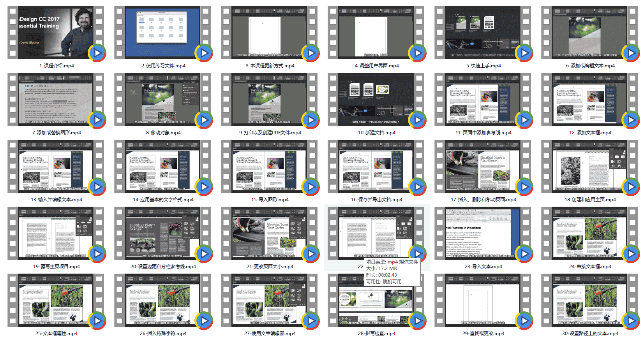Pick the 27-使用文章编辑器.mp4 video thumbnail
644x339 pixels.
pyautogui.click(x=269, y=300)
